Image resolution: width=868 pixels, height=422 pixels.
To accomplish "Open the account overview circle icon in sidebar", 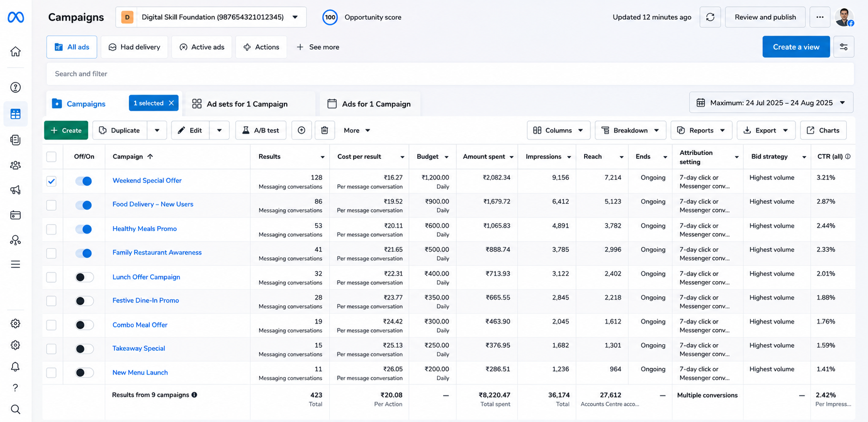I will point(15,87).
